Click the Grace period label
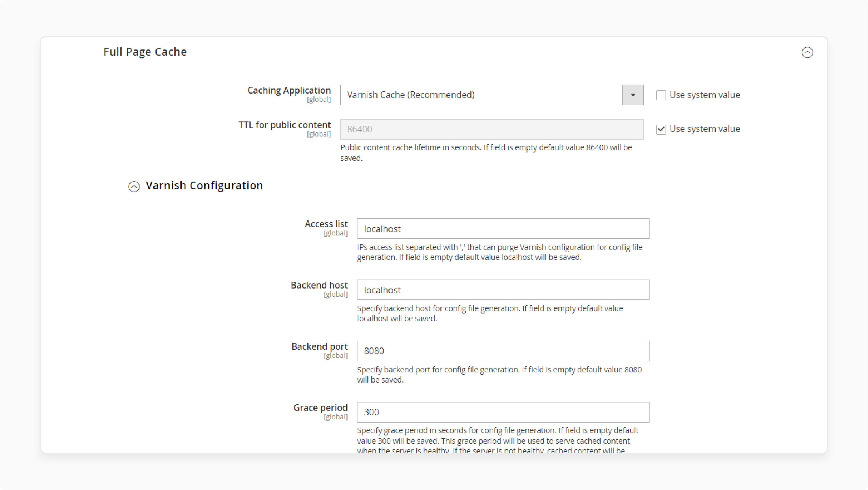 pos(320,408)
